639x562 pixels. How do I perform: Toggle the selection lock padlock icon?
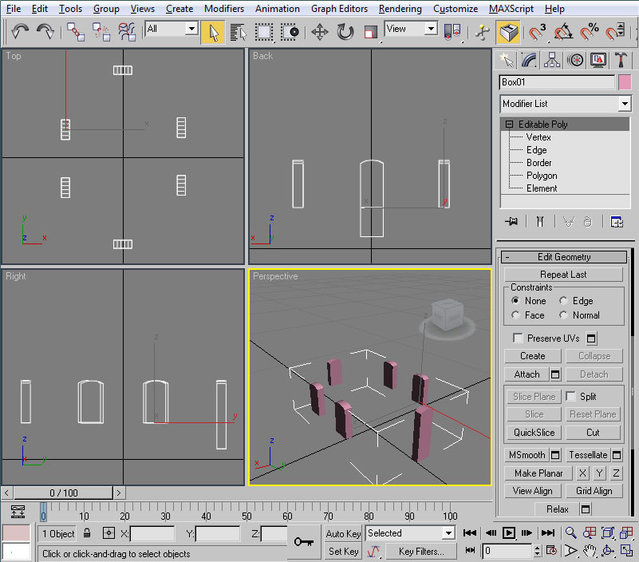point(87,534)
